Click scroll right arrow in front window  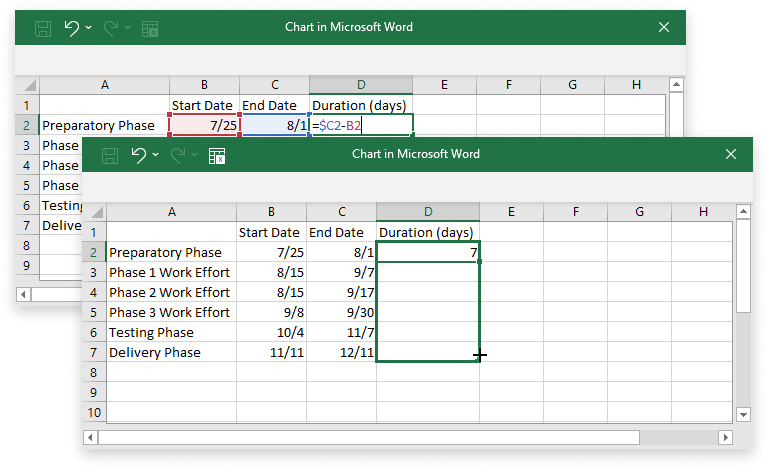(x=725, y=437)
